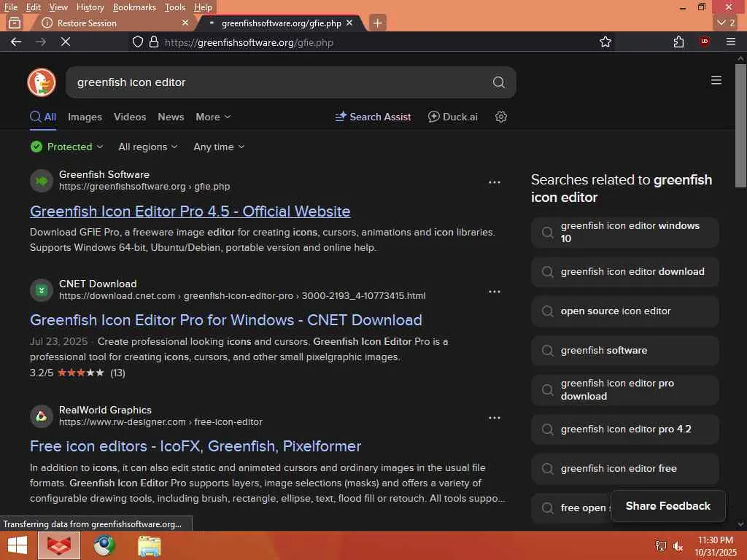Stop page loading with X button

click(66, 42)
